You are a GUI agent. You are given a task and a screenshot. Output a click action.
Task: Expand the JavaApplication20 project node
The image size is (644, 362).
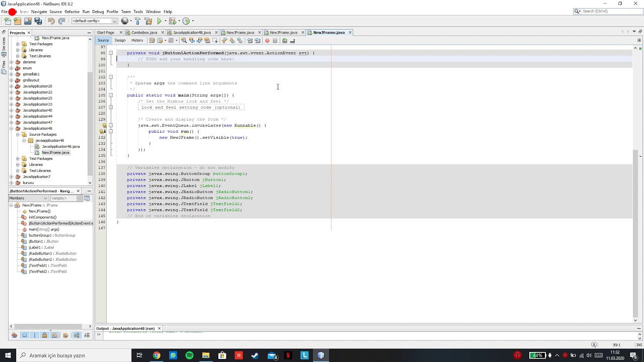(11, 86)
